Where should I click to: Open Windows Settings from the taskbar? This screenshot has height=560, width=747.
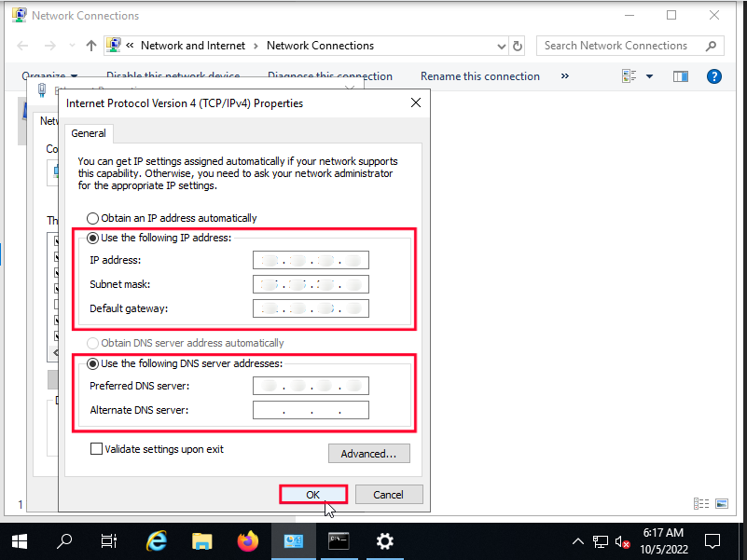(384, 540)
